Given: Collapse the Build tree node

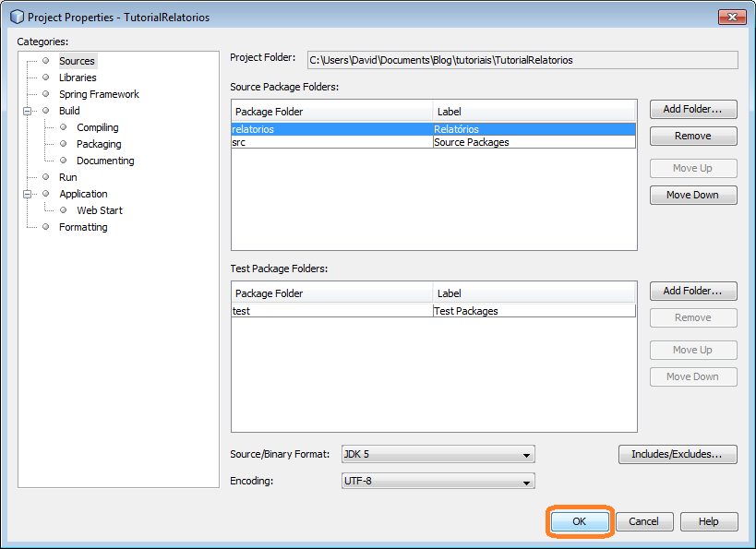Looking at the screenshot, I should 29,111.
